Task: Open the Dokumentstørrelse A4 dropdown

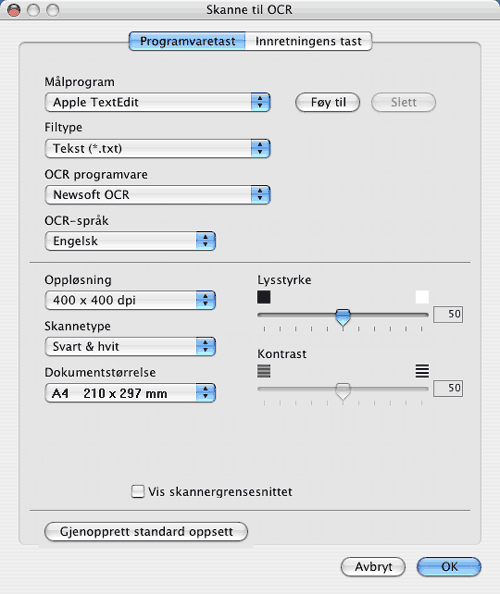Action: point(130,393)
